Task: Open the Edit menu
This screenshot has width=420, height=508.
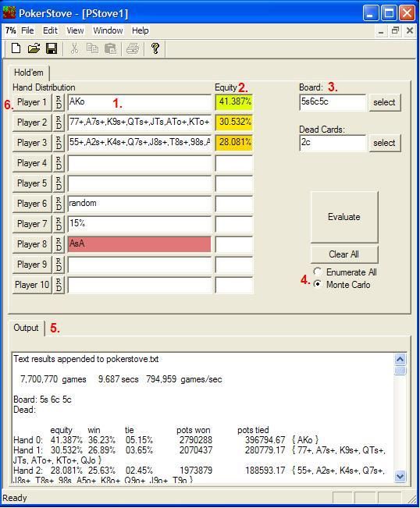Action: (50, 30)
